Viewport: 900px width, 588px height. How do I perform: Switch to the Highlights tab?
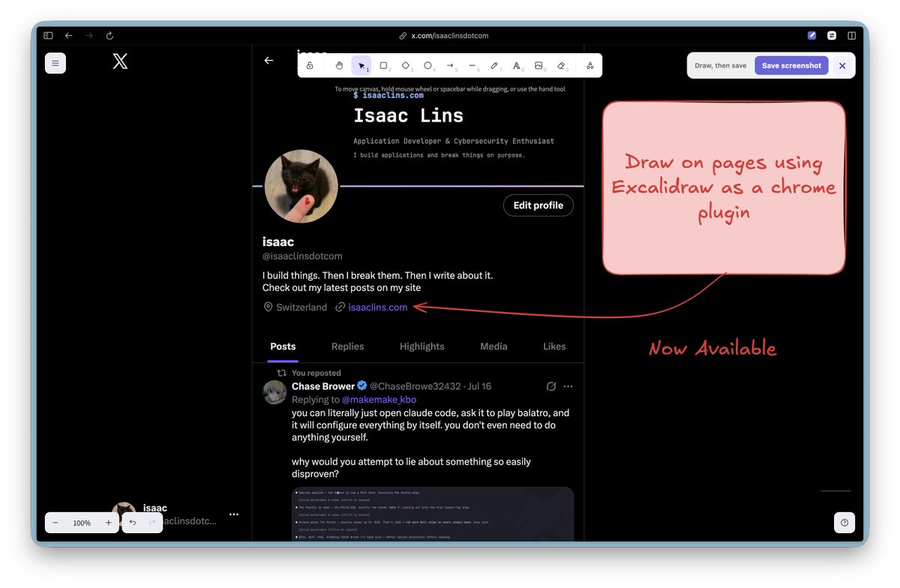[421, 346]
